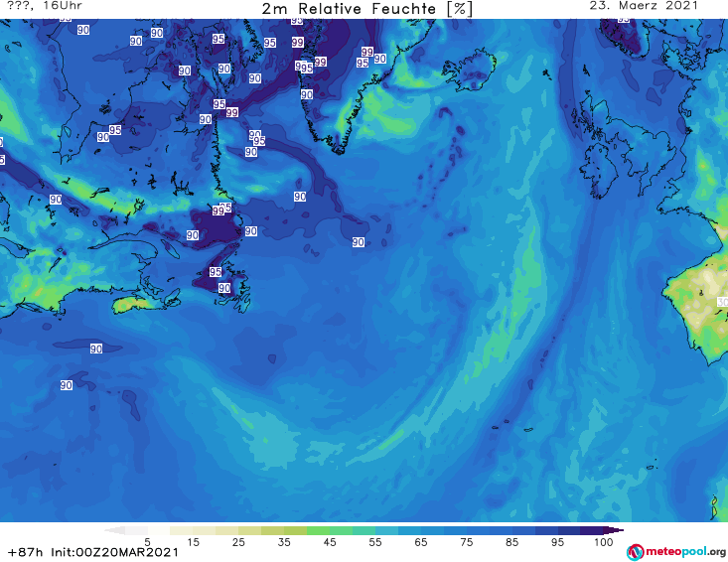This screenshot has width=728, height=562.
Task: Pick the dark purple end of the color bar
Action: 613,530
